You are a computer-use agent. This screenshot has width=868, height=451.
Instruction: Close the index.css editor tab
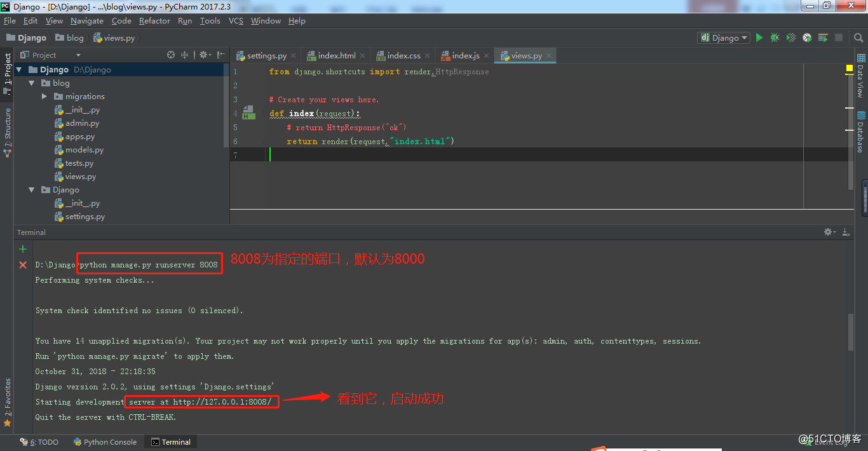pos(427,56)
